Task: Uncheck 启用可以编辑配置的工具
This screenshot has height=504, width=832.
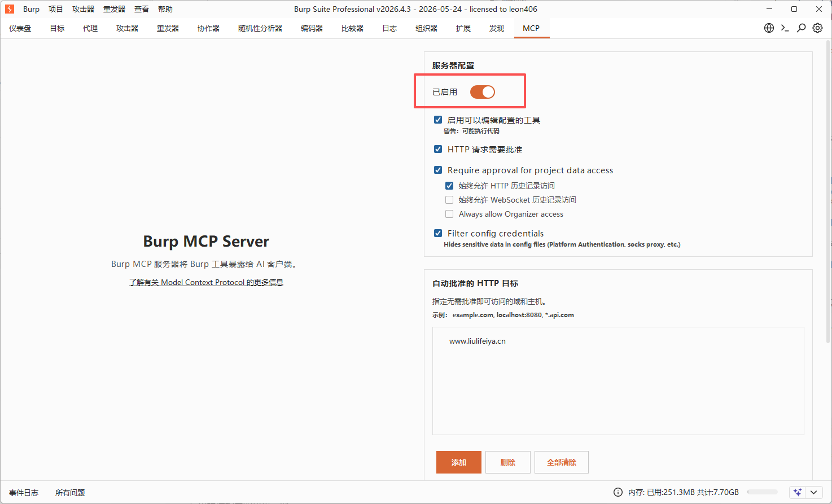Action: [438, 120]
